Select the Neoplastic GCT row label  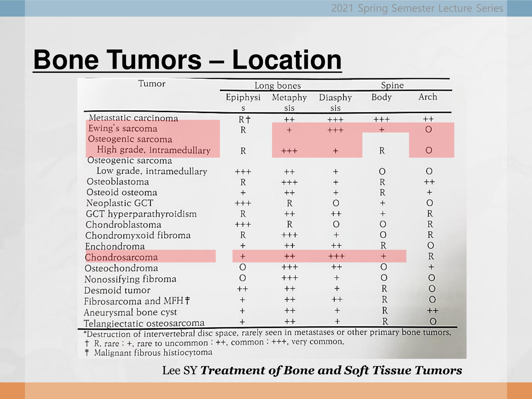[x=120, y=203]
